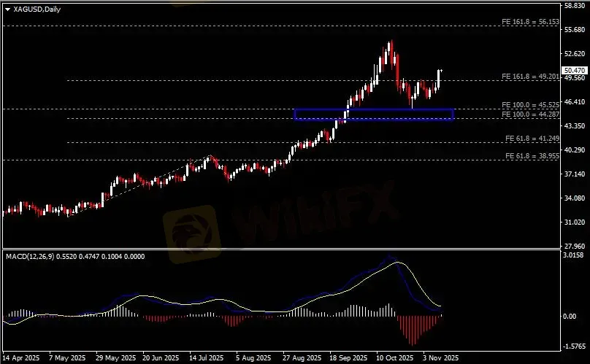The height and width of the screenshot is (364, 590).
Task: Click the latest white candlestick near 50.470
Action: [440, 78]
